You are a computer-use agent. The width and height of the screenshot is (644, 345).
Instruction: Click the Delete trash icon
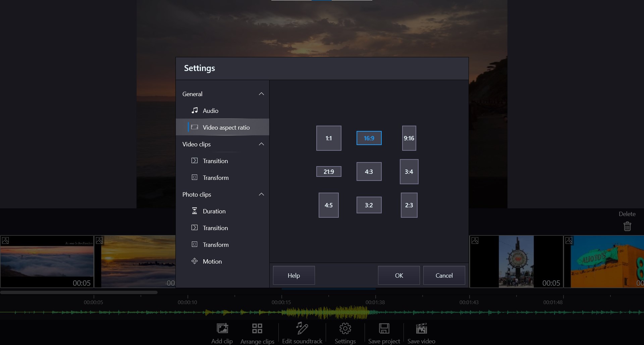point(627,226)
